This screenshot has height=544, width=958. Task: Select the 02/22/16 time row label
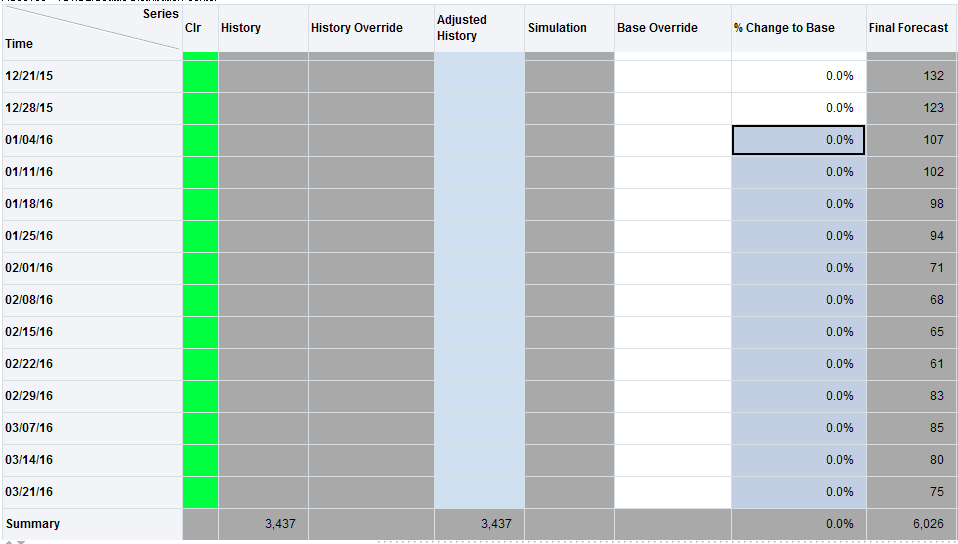(x=92, y=364)
